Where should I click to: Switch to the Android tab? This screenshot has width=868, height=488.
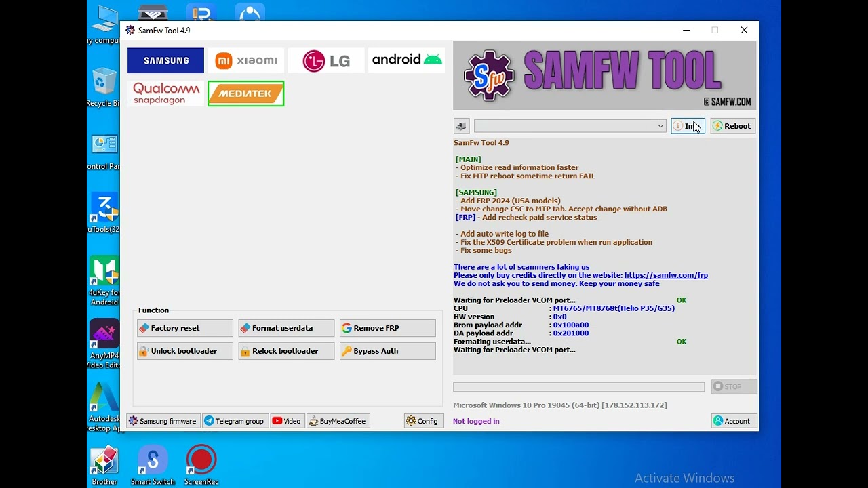point(406,60)
